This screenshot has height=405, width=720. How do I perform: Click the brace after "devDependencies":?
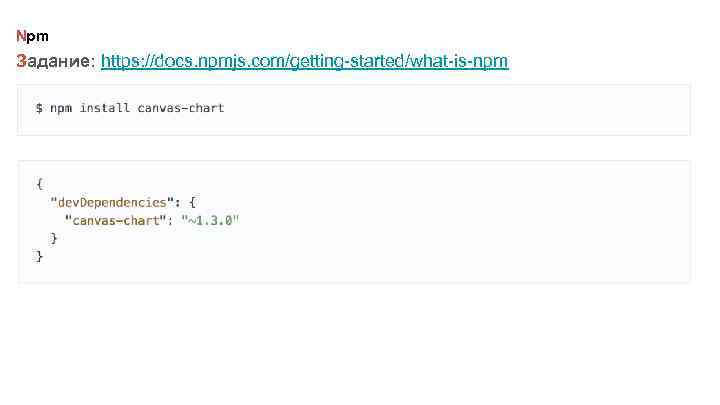click(193, 202)
